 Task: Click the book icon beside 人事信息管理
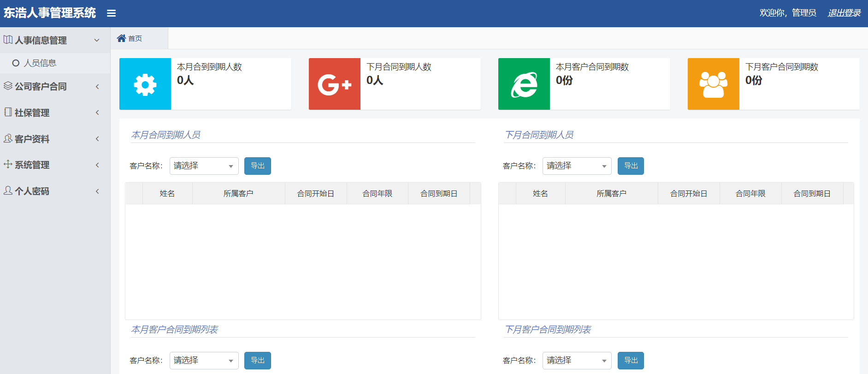coord(8,40)
